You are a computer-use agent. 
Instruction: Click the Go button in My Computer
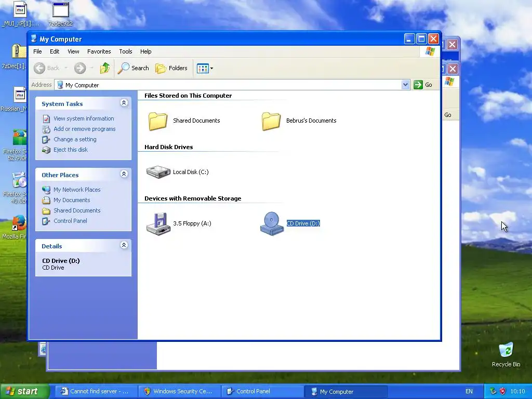click(x=423, y=85)
